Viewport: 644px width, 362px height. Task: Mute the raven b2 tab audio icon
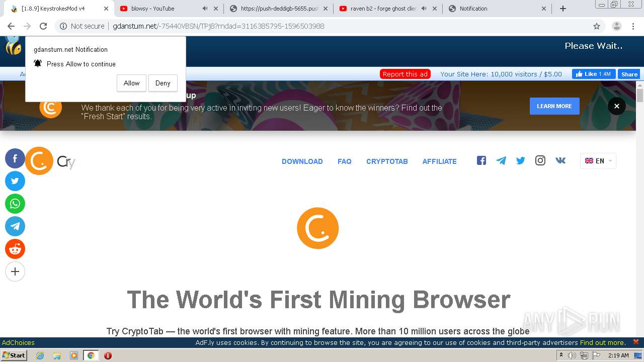(424, 9)
